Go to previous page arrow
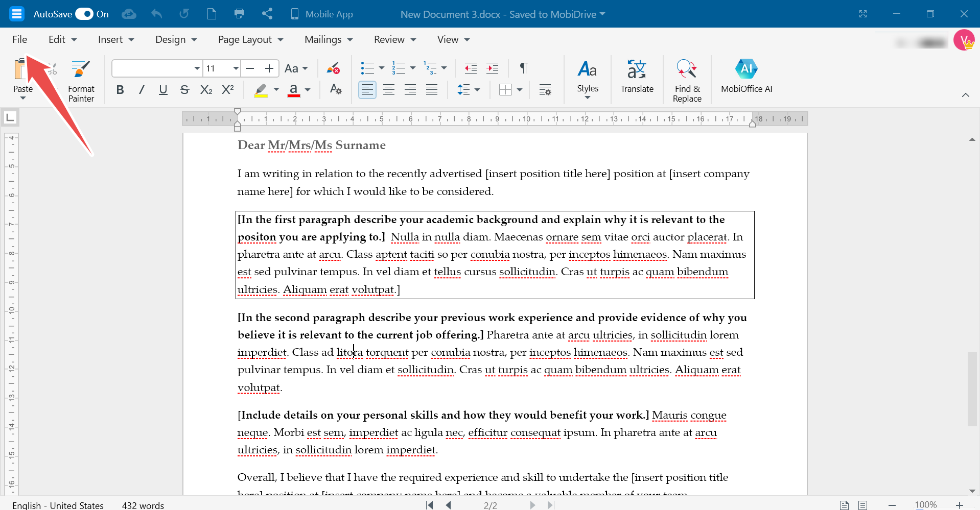 pos(448,505)
